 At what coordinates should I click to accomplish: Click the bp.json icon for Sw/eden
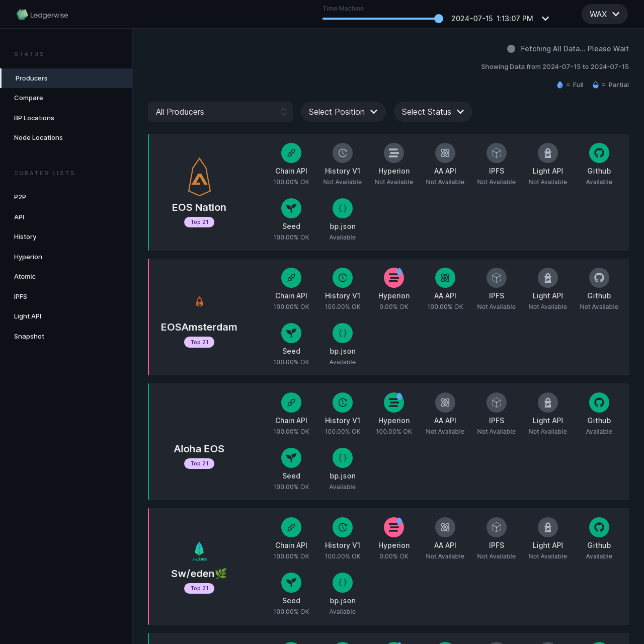342,583
